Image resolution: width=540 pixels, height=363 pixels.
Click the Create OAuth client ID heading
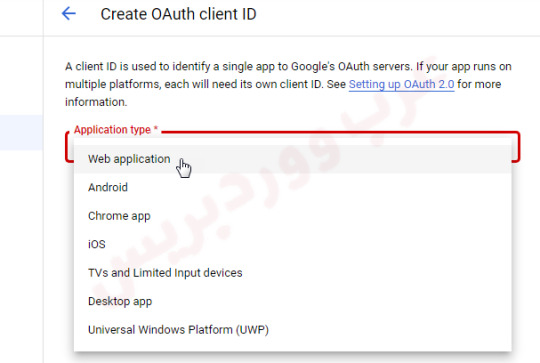[x=178, y=14]
